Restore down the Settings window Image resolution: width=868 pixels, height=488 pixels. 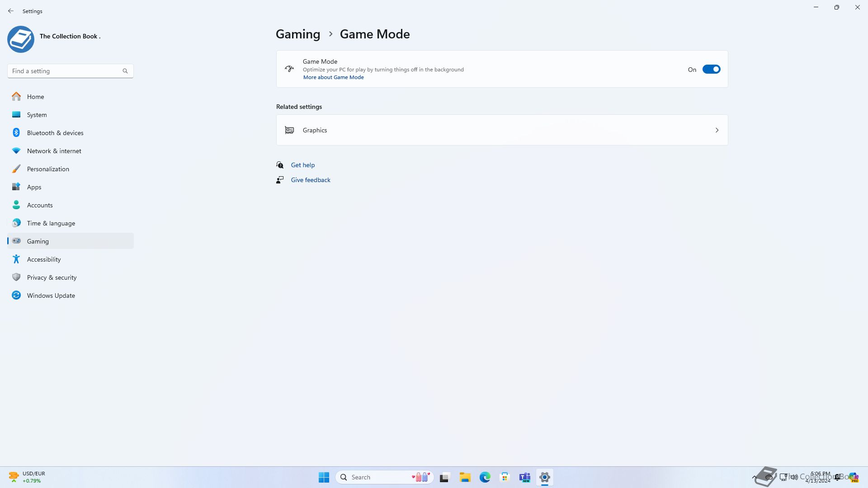(x=837, y=7)
